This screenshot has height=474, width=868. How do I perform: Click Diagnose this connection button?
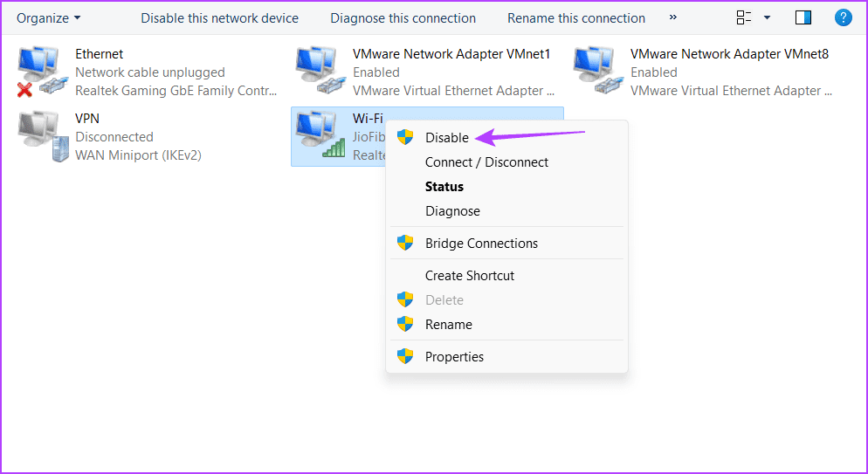click(x=403, y=17)
